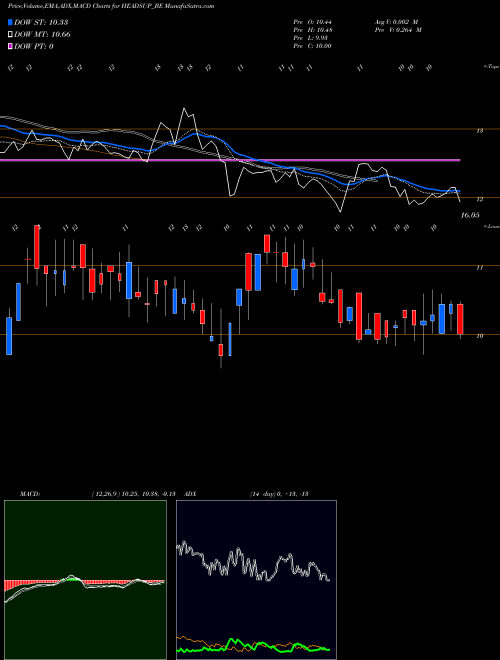Click the 'DOW PT: 0' legend text
Viewport: 500px width, 660px height.
[x=34, y=46]
